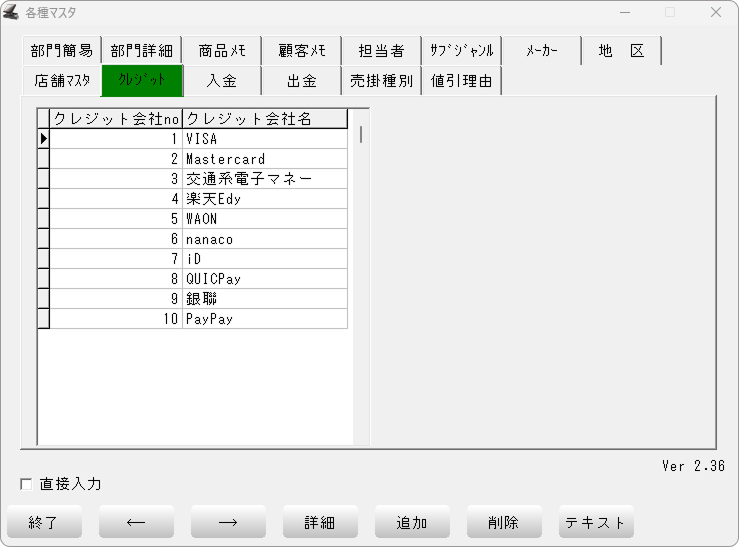Image resolution: width=739 pixels, height=547 pixels.
Task: Open the 値引理由 tab
Action: 461,81
